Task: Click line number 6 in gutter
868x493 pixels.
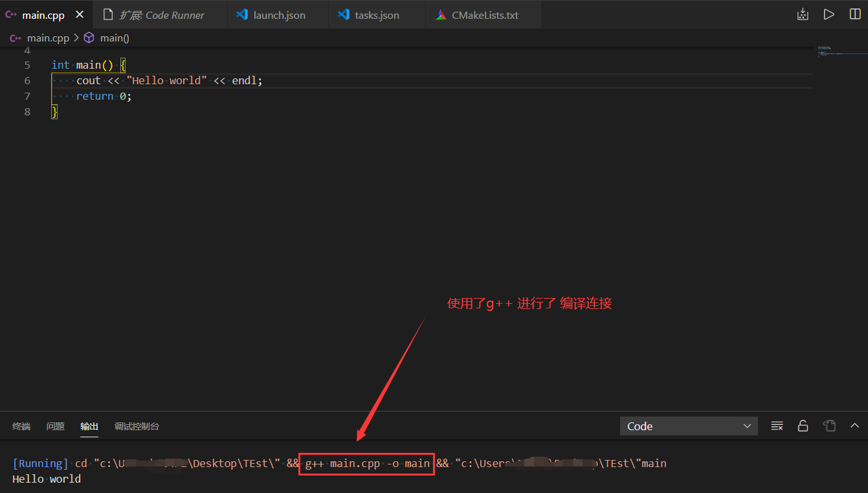Action: pyautogui.click(x=27, y=80)
